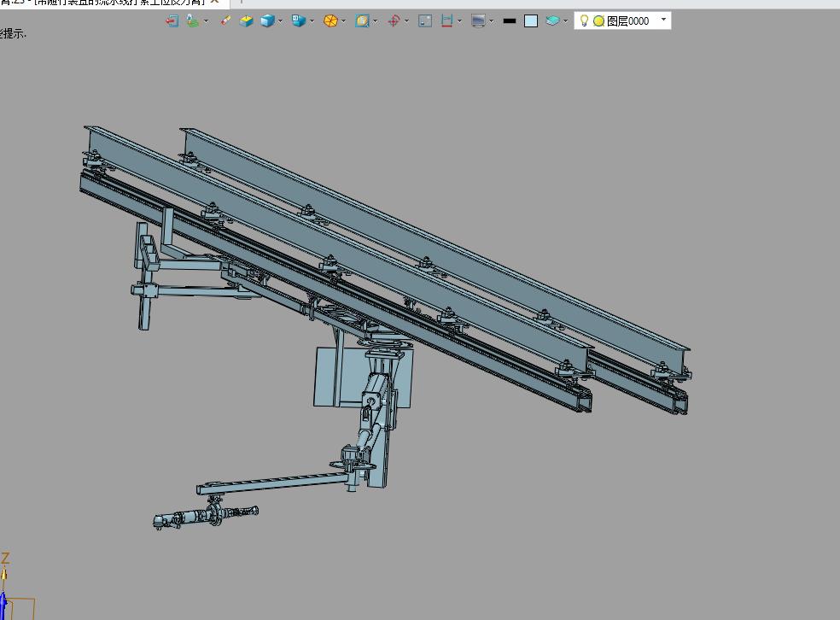Click the orange wireframe sphere display icon
The image size is (840, 620).
coord(330,20)
